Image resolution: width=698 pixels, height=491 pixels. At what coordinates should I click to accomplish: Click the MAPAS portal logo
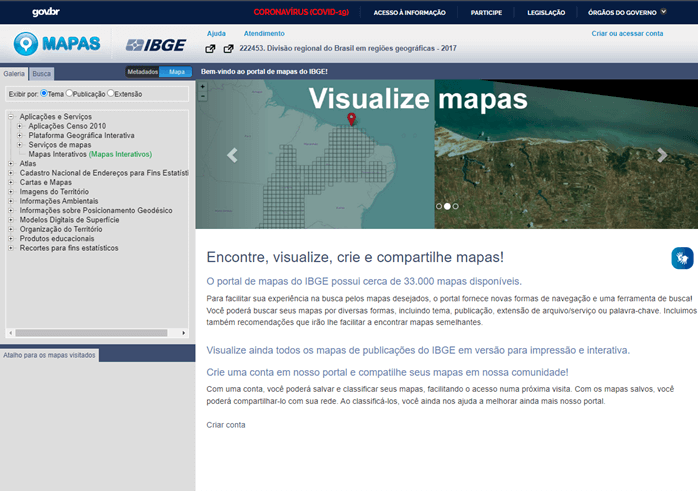58,45
